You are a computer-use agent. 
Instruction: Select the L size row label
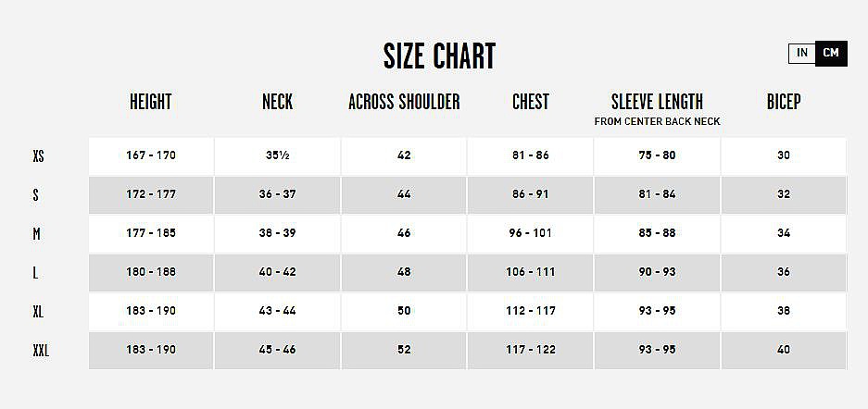point(36,273)
